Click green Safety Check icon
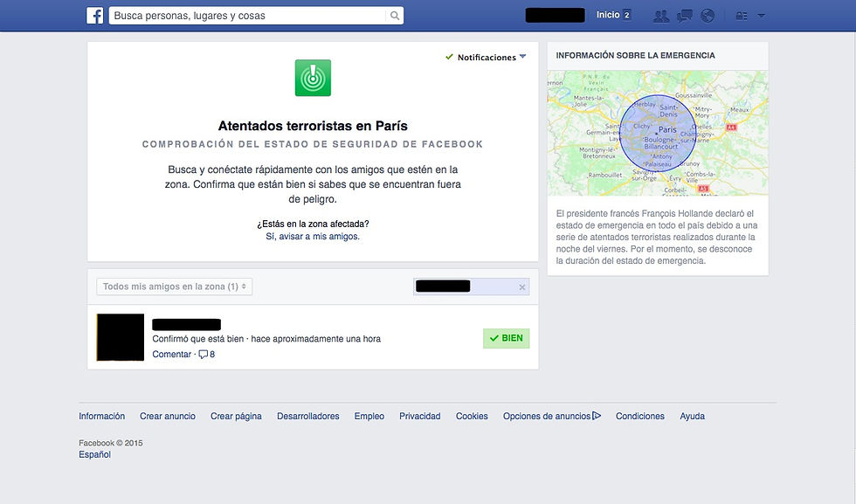856x504 pixels. point(313,78)
